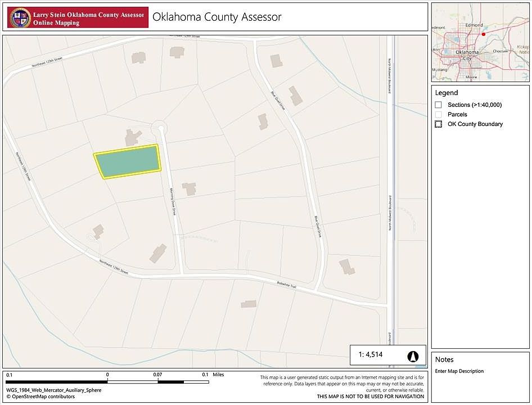Click the 1: 4,514 scale ratio text
Viewport: 532px width, 405px height.
point(371,354)
